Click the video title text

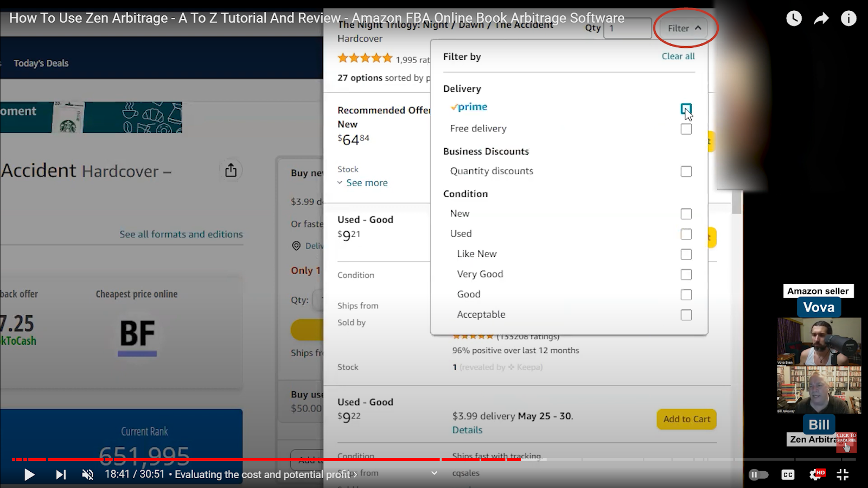[317, 18]
